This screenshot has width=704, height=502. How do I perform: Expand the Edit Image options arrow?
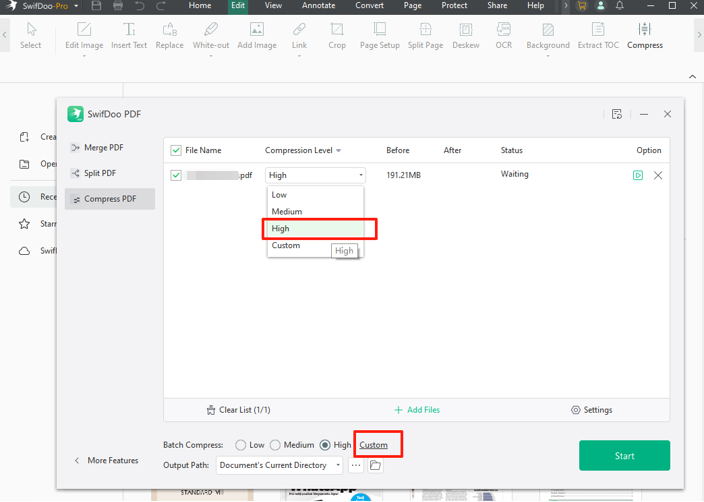84,56
